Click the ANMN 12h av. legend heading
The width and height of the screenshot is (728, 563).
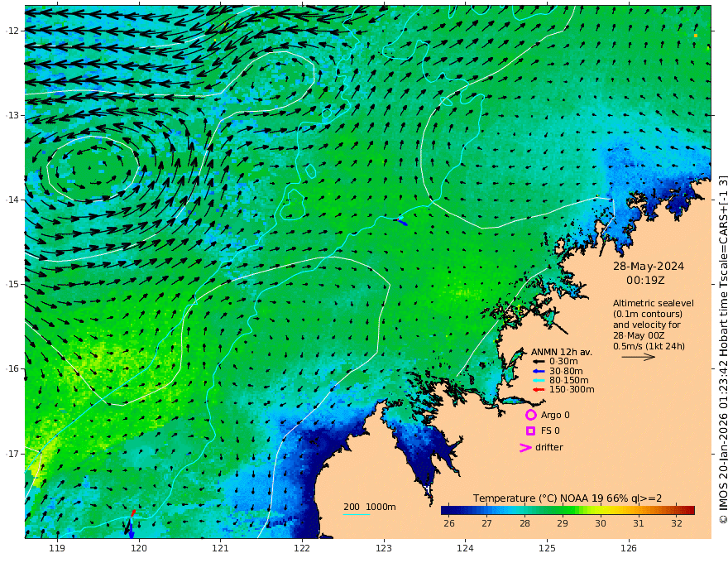pos(562,352)
